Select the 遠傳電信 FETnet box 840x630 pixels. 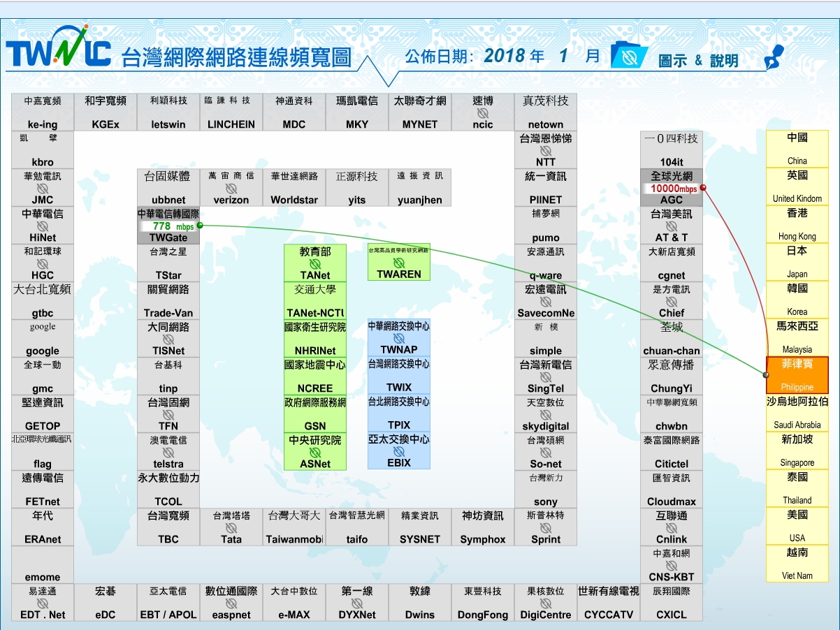click(43, 490)
